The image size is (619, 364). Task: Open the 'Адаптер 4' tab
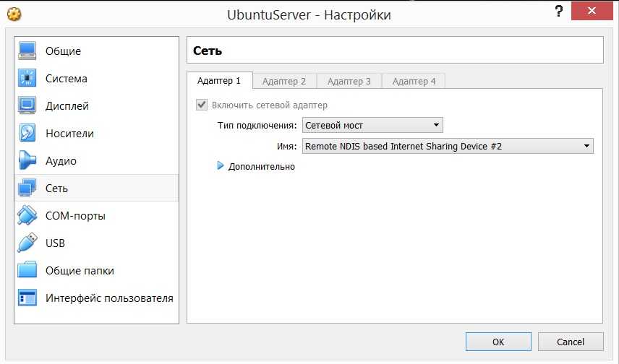point(414,82)
